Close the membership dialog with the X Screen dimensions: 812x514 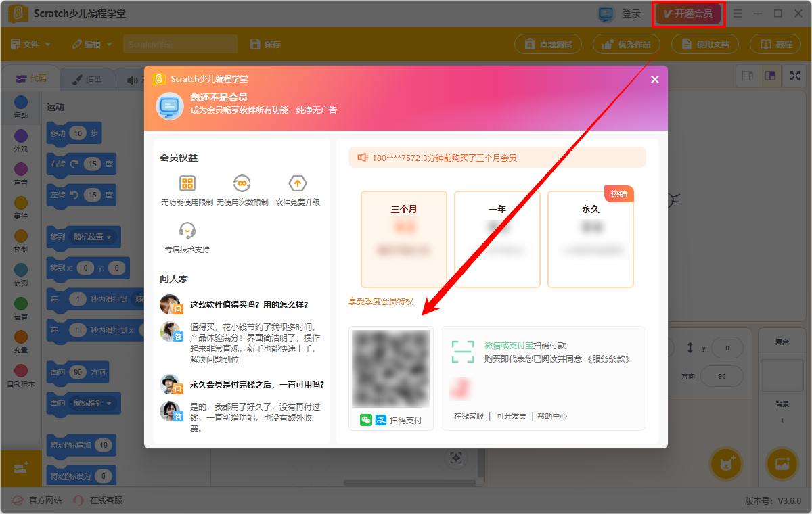coord(654,79)
